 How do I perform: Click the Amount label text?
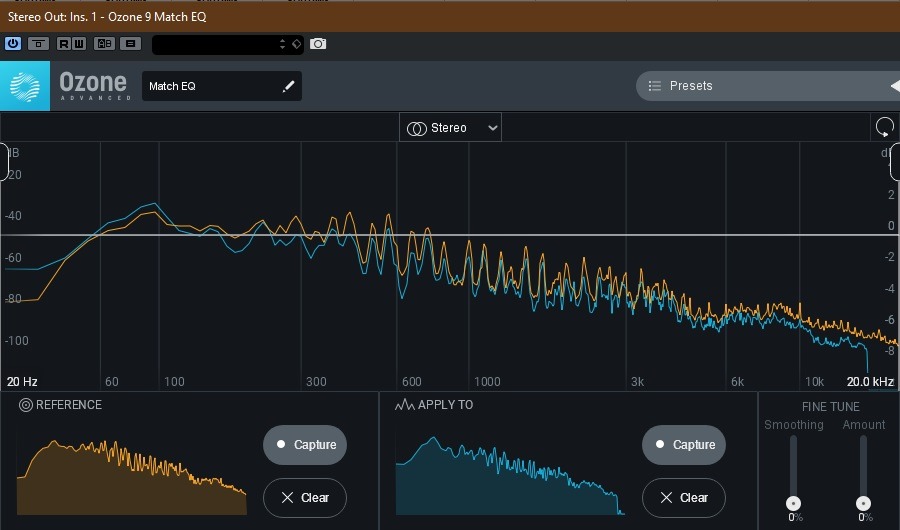coord(864,425)
